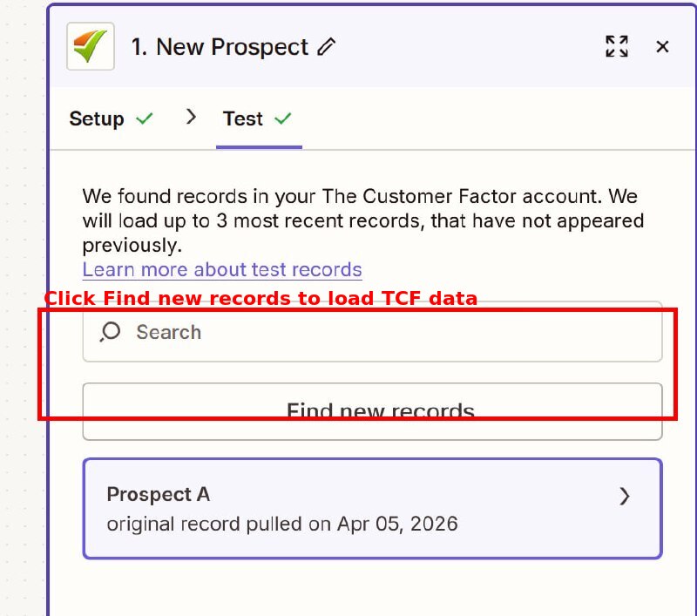
Task: Click the chevron between Setup and Test
Action: coord(191,117)
